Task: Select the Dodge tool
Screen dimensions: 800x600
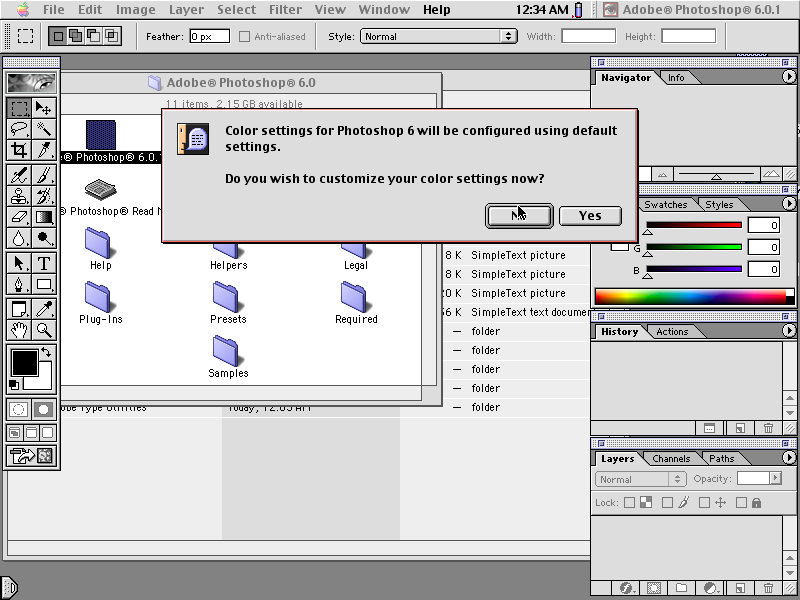Action: click(44, 238)
